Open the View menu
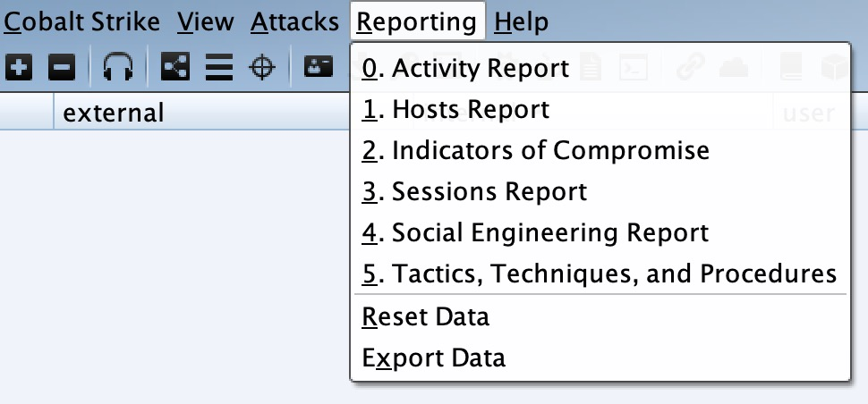The width and height of the screenshot is (868, 404). click(206, 21)
